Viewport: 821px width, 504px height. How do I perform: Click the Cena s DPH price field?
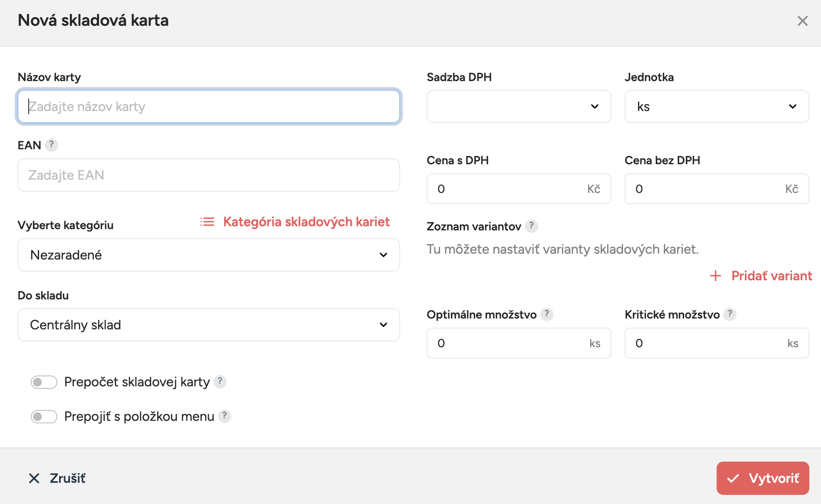click(x=509, y=189)
